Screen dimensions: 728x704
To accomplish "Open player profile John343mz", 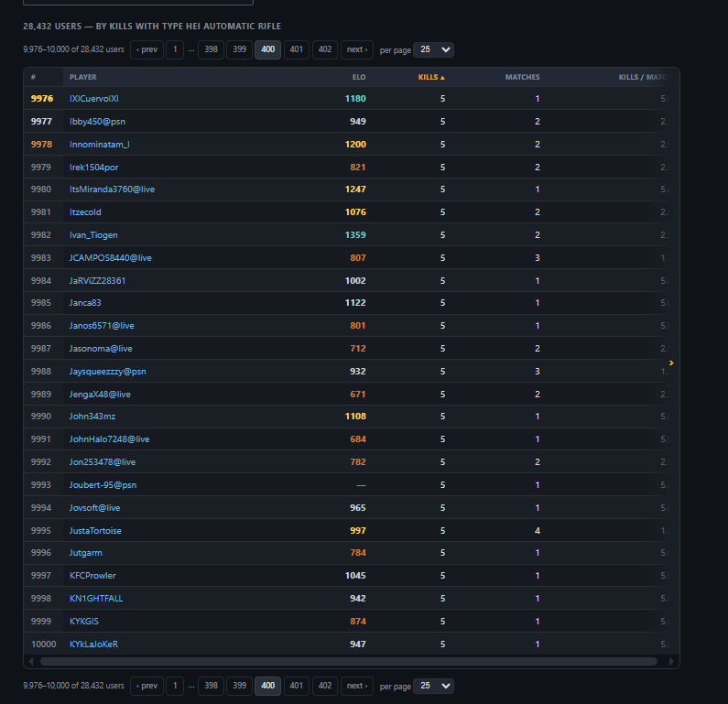I will tap(92, 417).
